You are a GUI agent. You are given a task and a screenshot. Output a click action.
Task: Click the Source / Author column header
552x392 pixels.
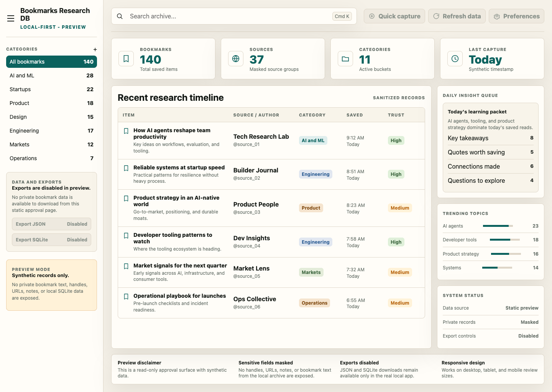pyautogui.click(x=256, y=115)
